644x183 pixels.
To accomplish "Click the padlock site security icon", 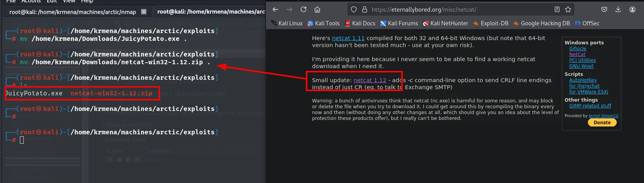I will click(x=365, y=9).
